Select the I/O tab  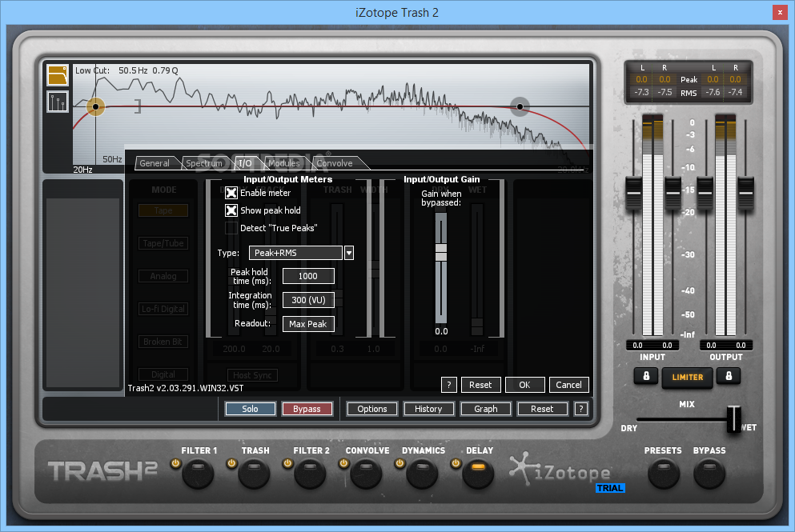click(x=246, y=163)
